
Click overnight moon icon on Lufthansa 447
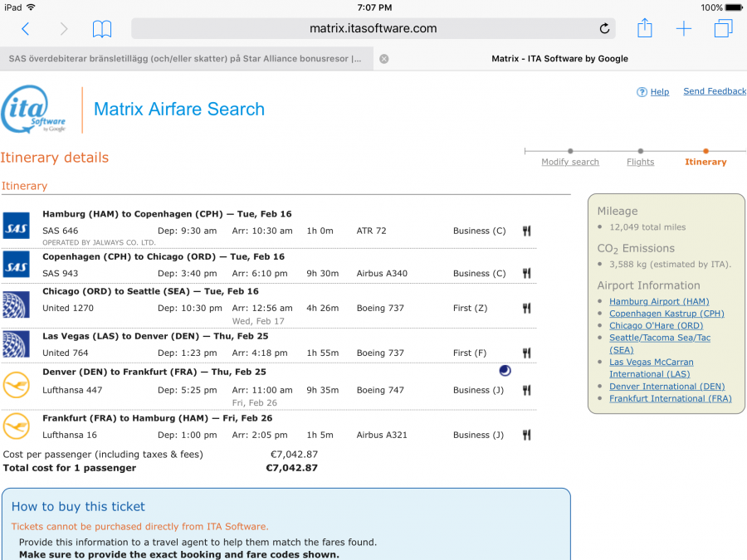(x=505, y=371)
